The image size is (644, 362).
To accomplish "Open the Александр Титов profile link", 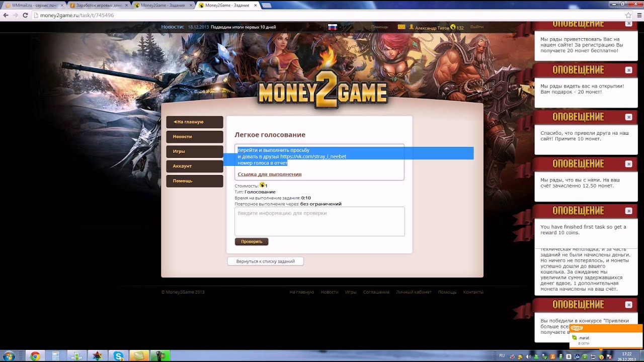I will (x=432, y=28).
